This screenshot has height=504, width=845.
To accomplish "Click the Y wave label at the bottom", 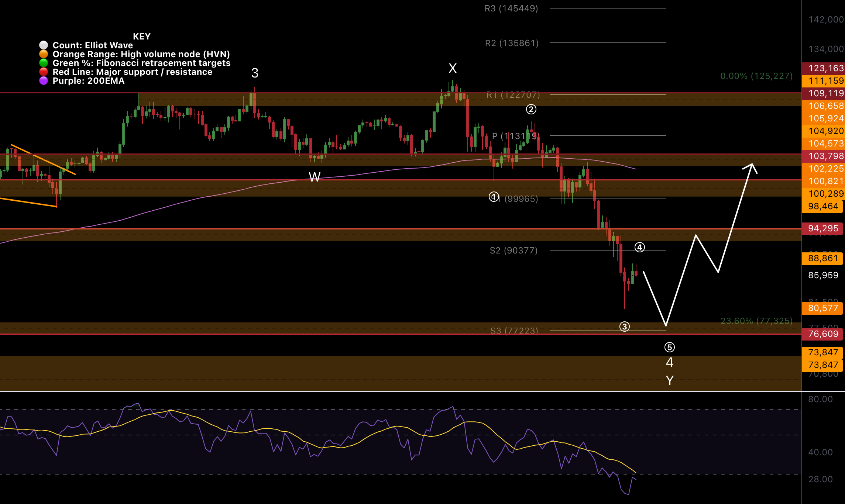I will pyautogui.click(x=670, y=380).
